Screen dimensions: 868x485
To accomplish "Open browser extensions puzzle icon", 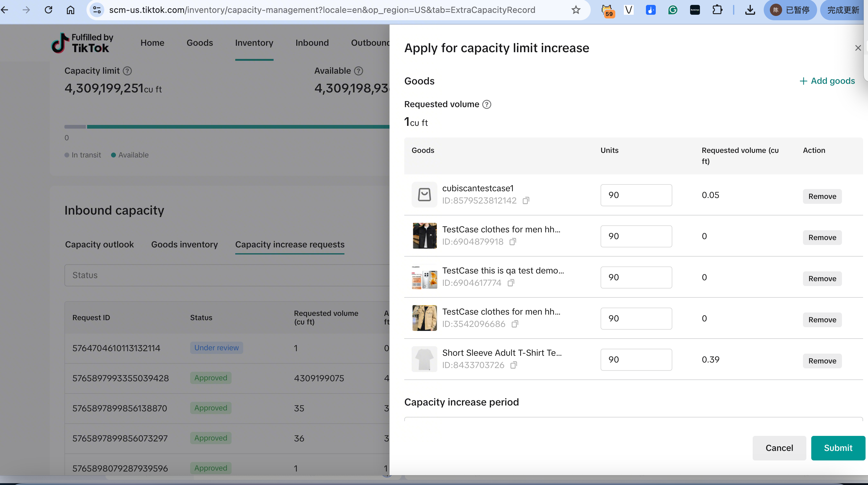I will tap(717, 10).
